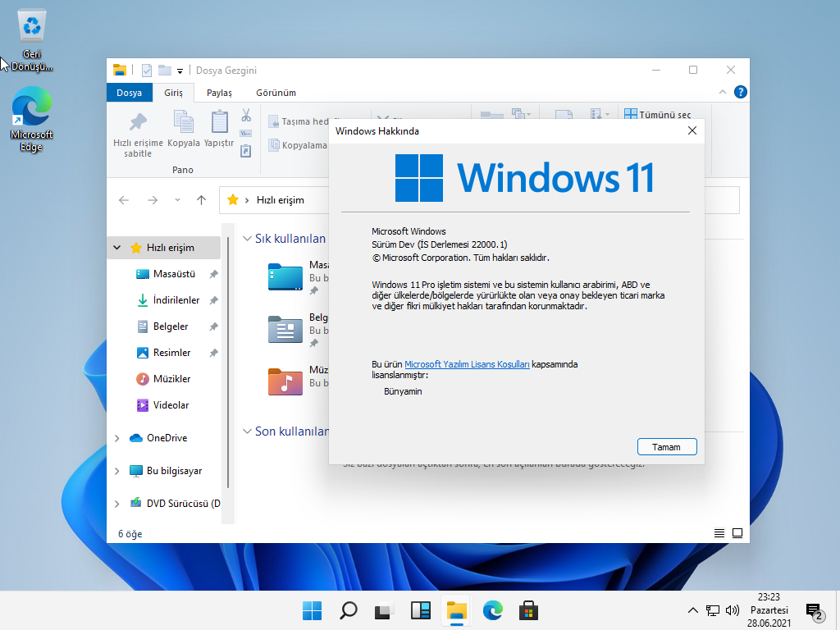The image size is (840, 630).
Task: Click the navigation pane scrollbar
Action: pos(228,363)
